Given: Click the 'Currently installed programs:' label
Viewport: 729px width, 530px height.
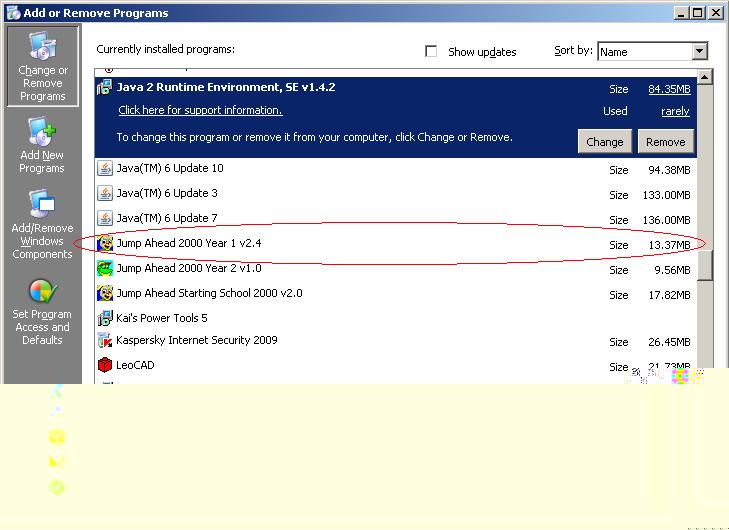Looking at the screenshot, I should (166, 49).
